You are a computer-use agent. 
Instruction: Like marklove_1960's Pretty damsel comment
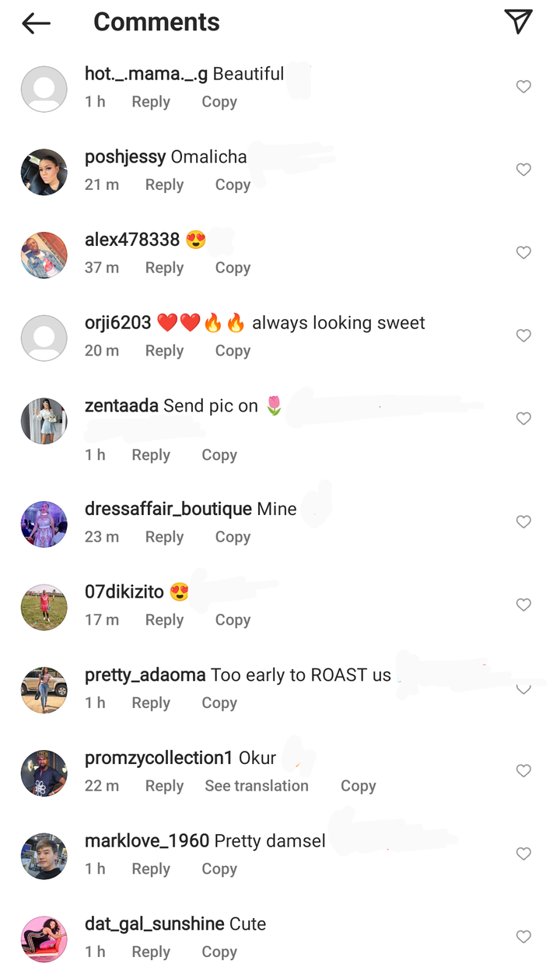coord(523,854)
